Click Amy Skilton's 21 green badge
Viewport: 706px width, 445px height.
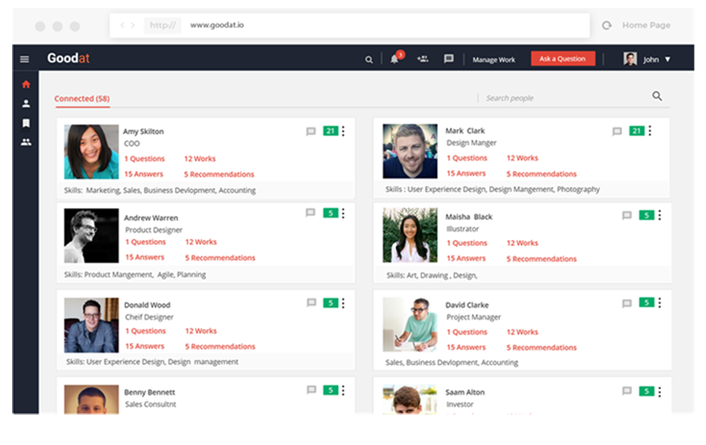[x=330, y=131]
